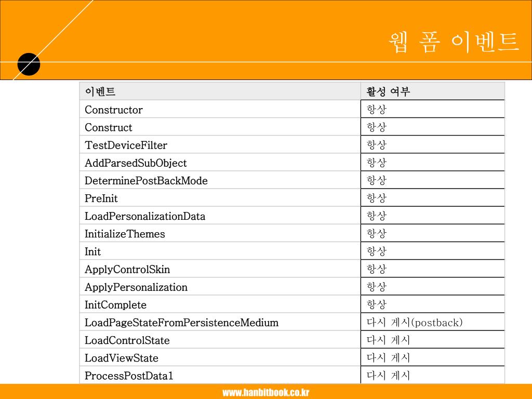Click 'LoadPageStateFromPersistenceMedium' in the event column

[181, 322]
